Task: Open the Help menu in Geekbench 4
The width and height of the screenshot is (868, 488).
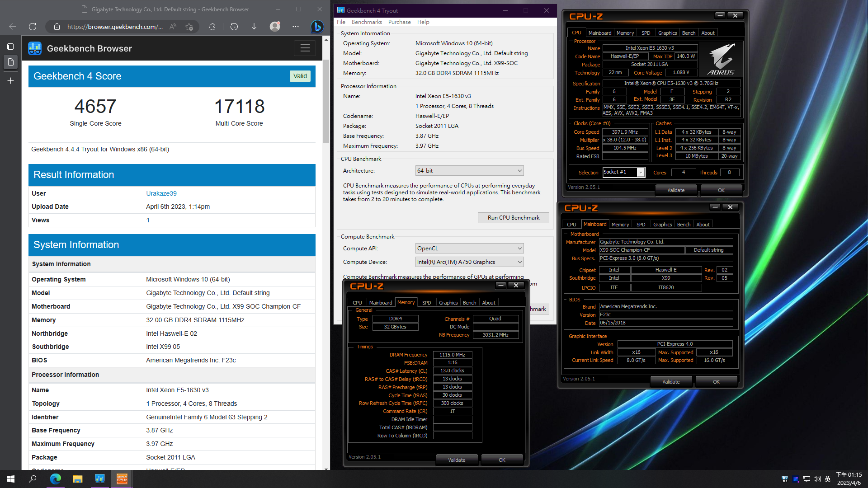Action: click(423, 22)
